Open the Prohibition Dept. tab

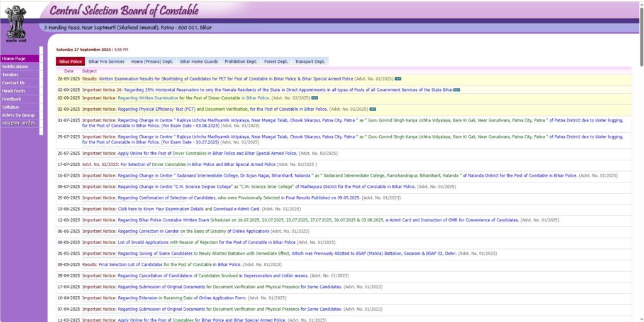click(241, 62)
